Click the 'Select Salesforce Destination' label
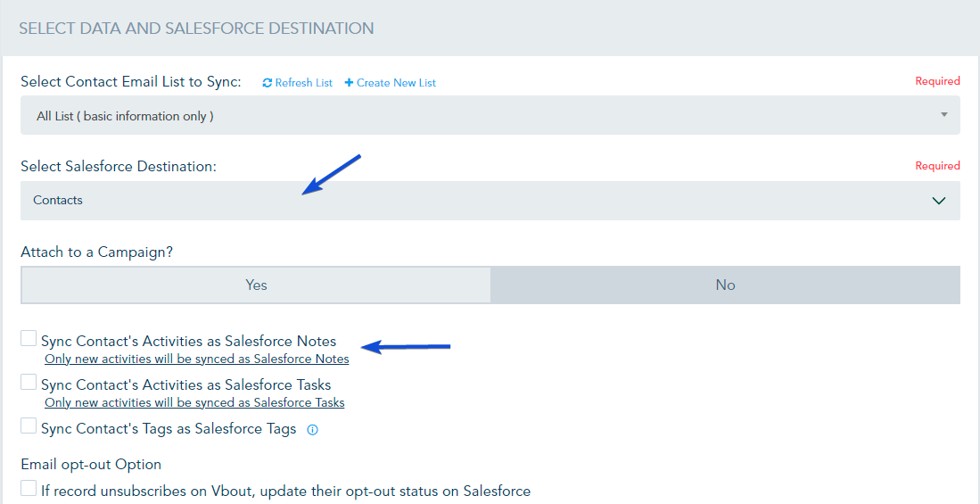Image resolution: width=980 pixels, height=504 pixels. coord(119,166)
